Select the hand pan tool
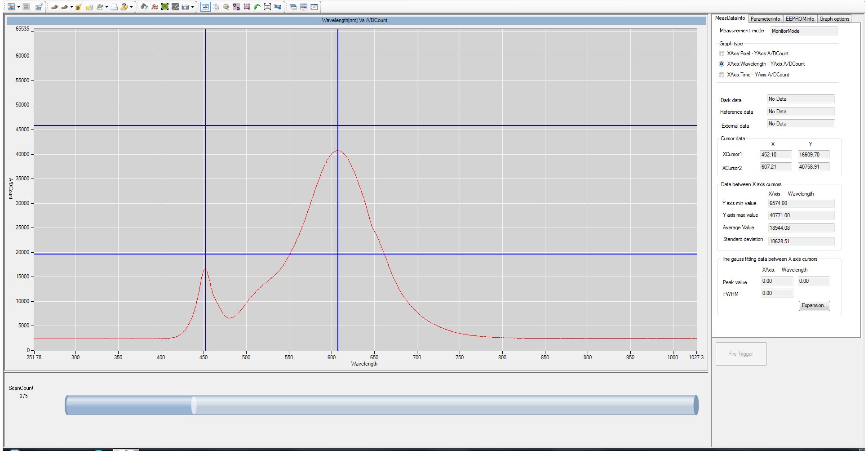The width and height of the screenshot is (868, 451). pos(216,7)
